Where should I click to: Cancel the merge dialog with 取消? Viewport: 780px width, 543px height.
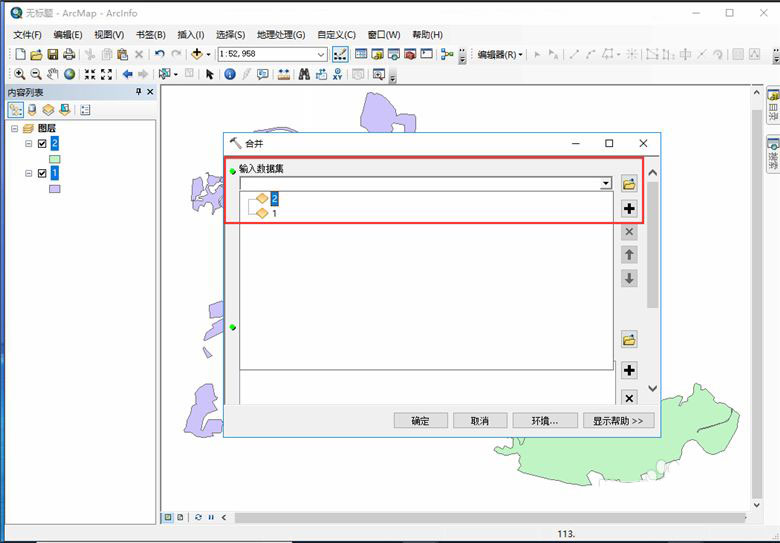coord(480,421)
